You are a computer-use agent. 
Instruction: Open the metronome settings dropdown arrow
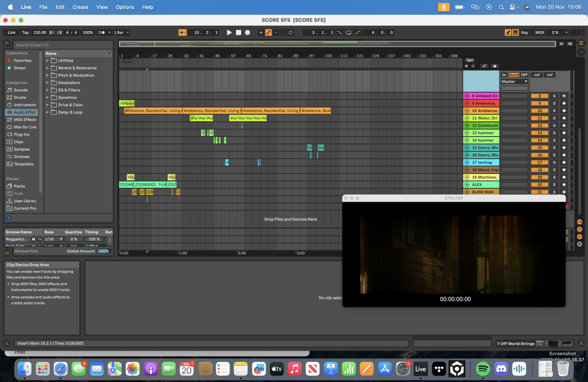(109, 33)
